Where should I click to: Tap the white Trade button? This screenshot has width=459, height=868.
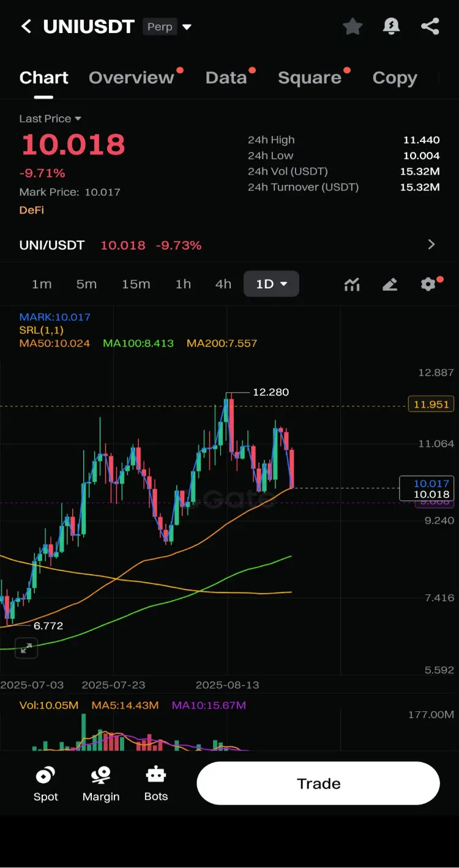pos(318,784)
